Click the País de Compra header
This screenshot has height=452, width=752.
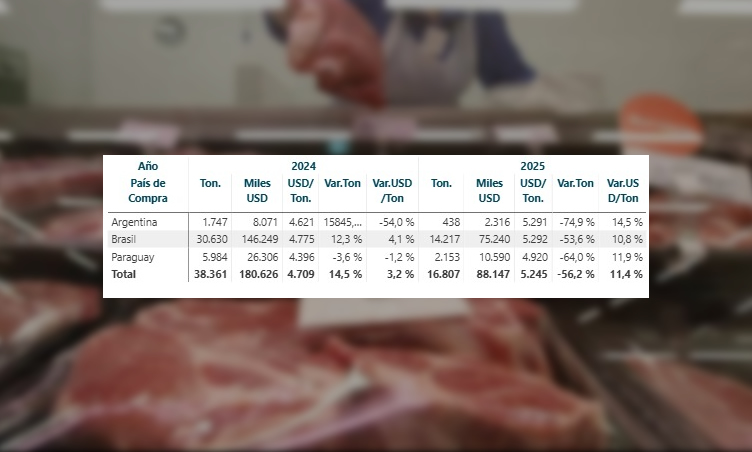click(148, 190)
